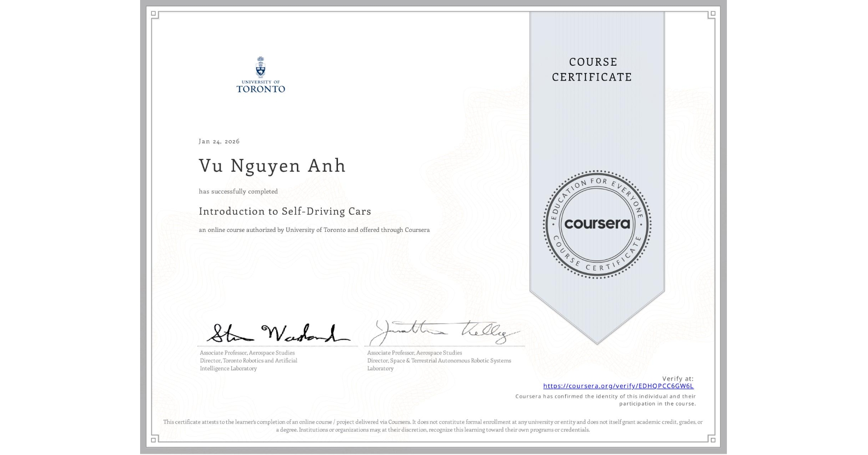Click the disclaimer starting 'This certificate attests'

[433, 426]
